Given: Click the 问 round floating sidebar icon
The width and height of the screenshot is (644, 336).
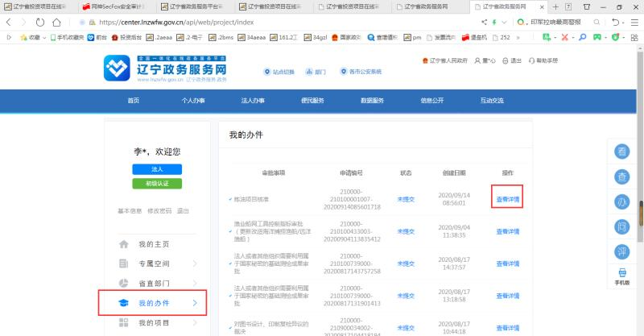Looking at the screenshot, I should click(x=622, y=225).
